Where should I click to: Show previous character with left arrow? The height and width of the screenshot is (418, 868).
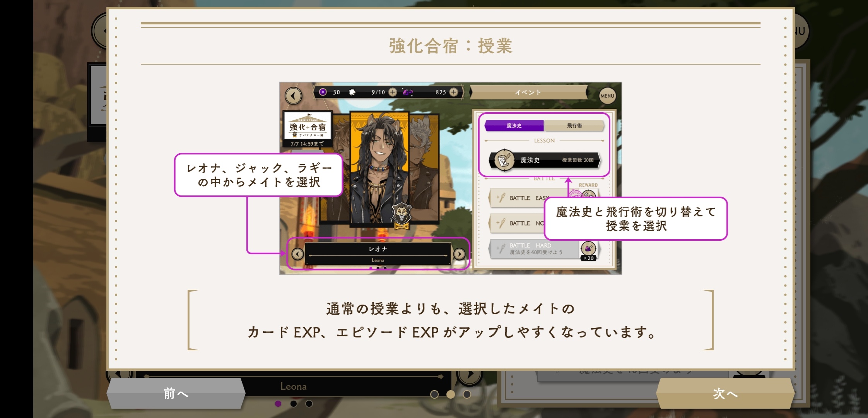click(x=297, y=254)
